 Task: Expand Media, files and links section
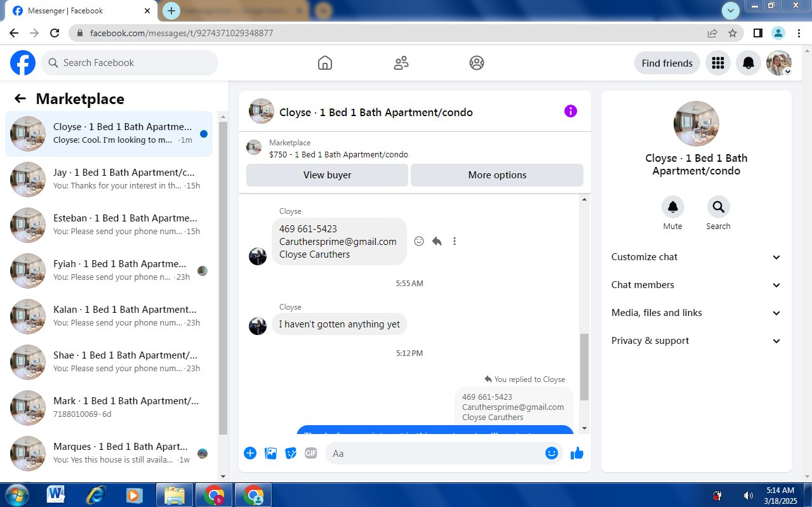coord(696,313)
